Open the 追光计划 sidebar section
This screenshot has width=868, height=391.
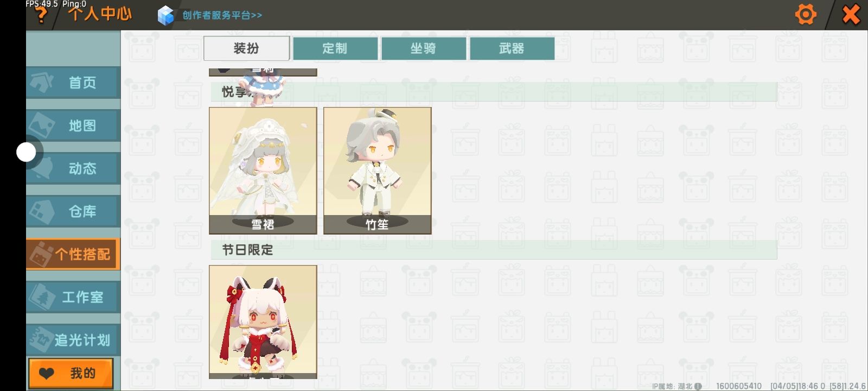coord(73,340)
